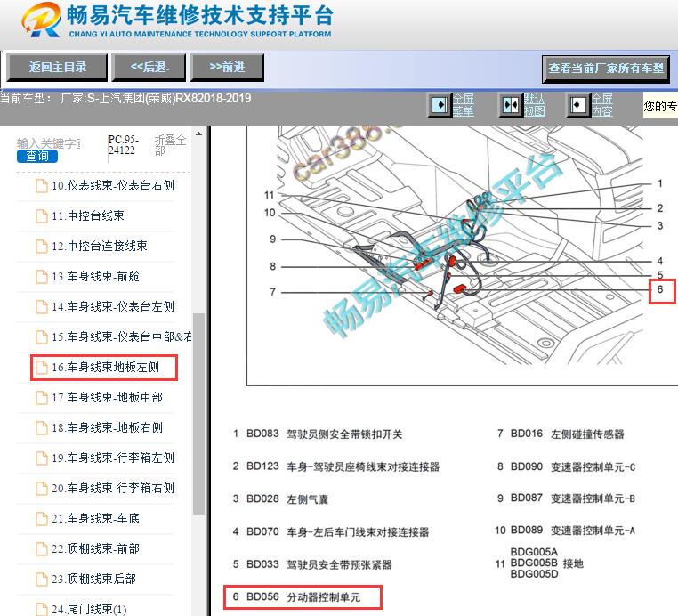
Task: Open 19.车身线束-行李箱左侧 item
Action: click(x=113, y=458)
